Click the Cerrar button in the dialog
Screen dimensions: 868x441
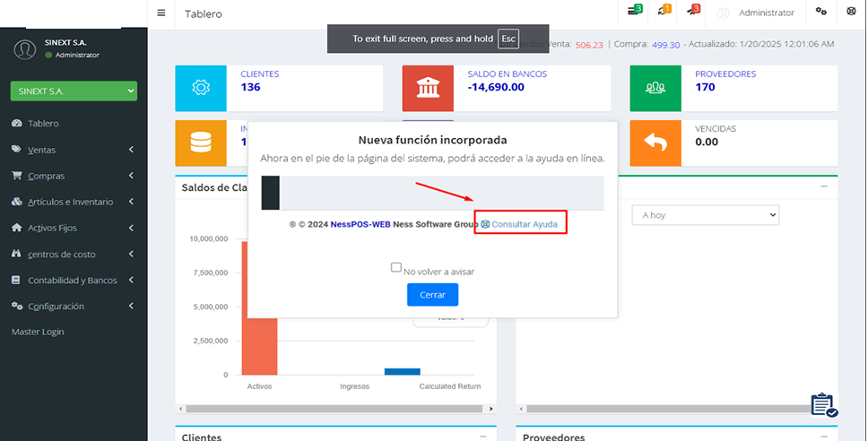click(432, 294)
